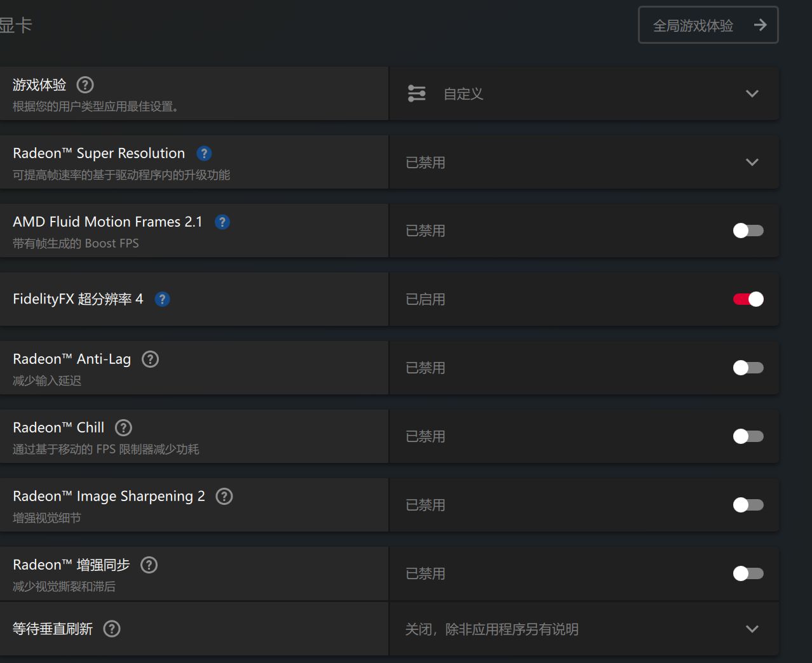This screenshot has width=812, height=663.
Task: Open the 游戏体验 help tooltip icon
Action: (85, 84)
